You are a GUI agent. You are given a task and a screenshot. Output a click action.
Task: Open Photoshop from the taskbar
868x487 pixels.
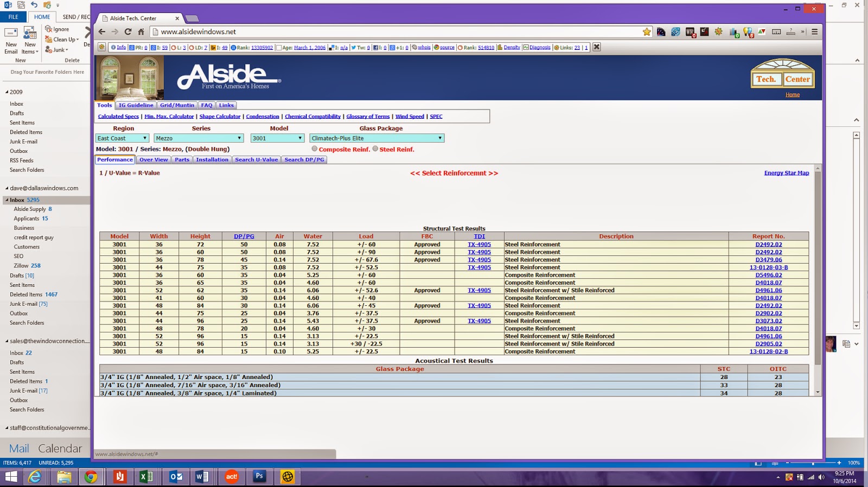tap(259, 476)
